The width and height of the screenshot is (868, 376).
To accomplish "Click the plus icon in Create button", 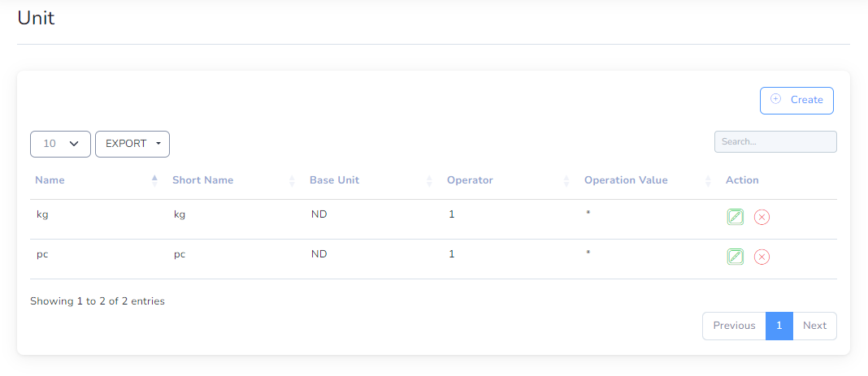I will click(x=775, y=99).
